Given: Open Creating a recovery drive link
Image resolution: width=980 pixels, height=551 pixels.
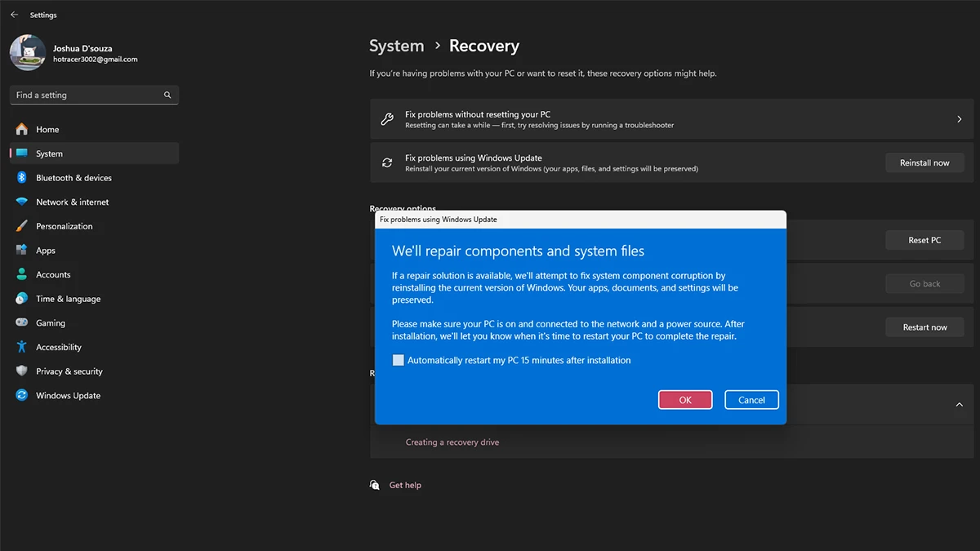Looking at the screenshot, I should 452,442.
